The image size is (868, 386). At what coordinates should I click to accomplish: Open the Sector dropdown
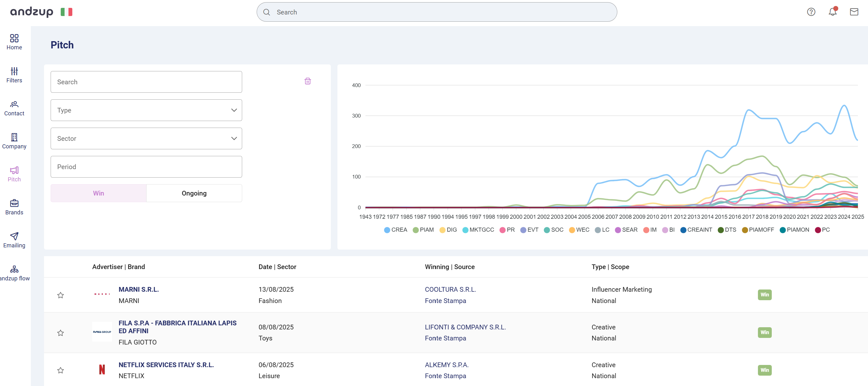pyautogui.click(x=146, y=138)
